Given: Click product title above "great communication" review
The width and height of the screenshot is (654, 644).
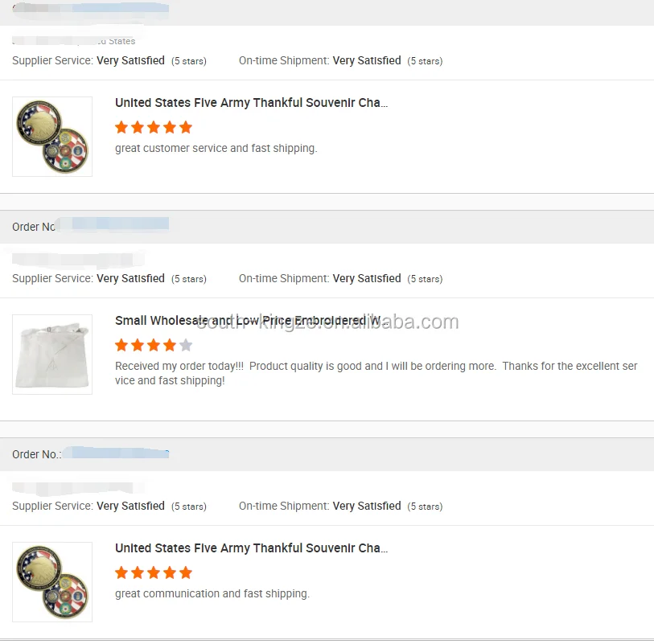Looking at the screenshot, I should tap(251, 548).
